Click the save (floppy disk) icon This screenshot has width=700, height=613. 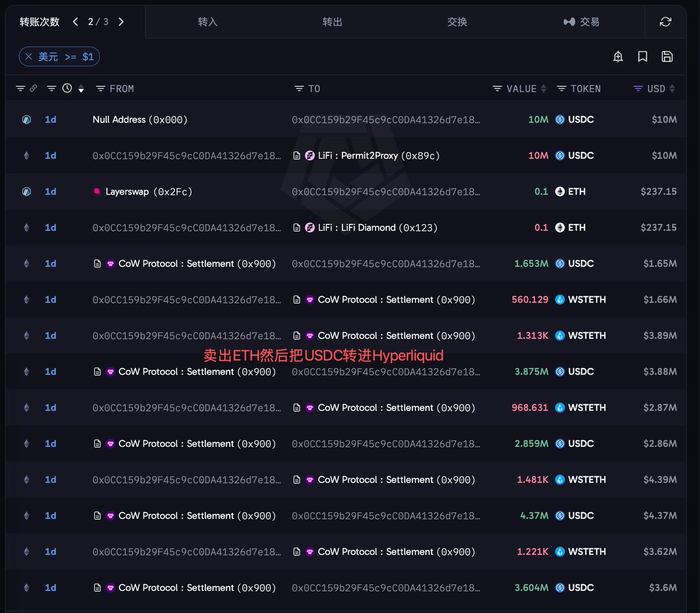pos(667,57)
